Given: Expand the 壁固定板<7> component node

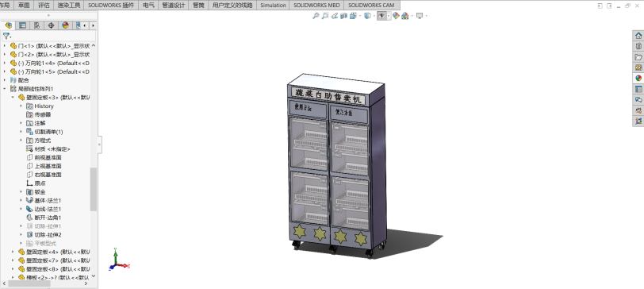Looking at the screenshot, I should [13, 260].
